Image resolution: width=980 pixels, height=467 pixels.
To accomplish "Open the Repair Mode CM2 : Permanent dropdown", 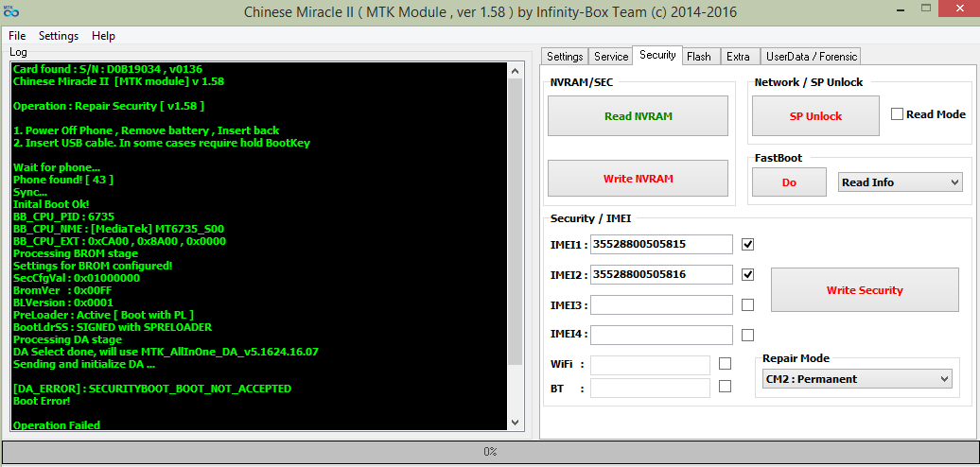I will click(857, 379).
